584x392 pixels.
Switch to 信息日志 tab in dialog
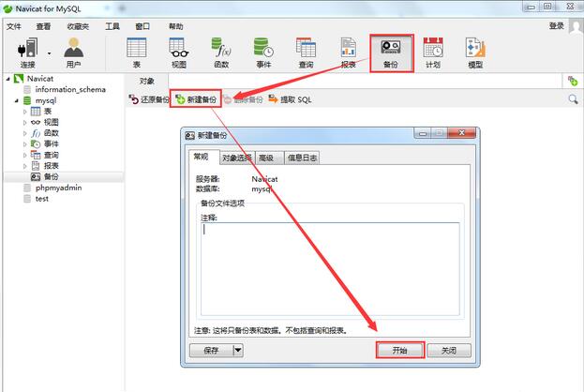(302, 158)
